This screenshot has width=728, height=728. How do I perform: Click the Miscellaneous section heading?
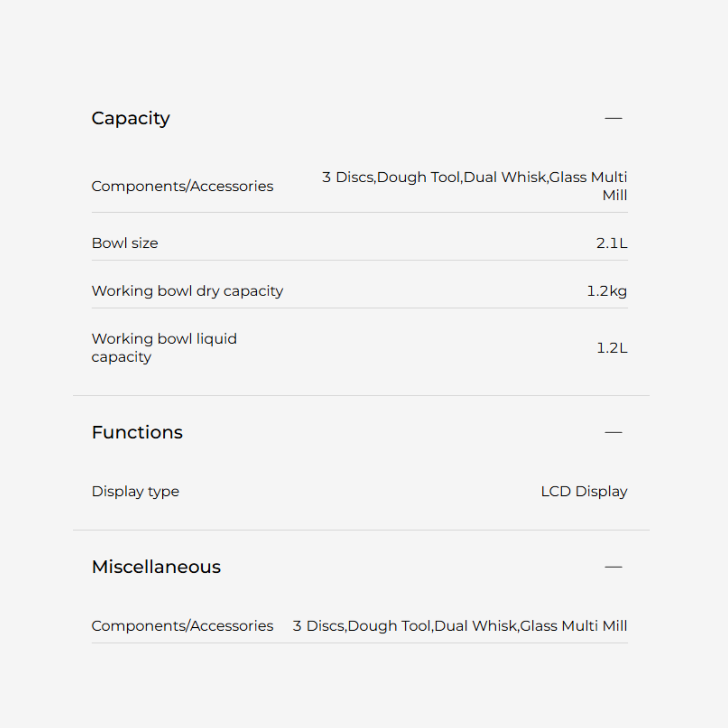click(156, 567)
